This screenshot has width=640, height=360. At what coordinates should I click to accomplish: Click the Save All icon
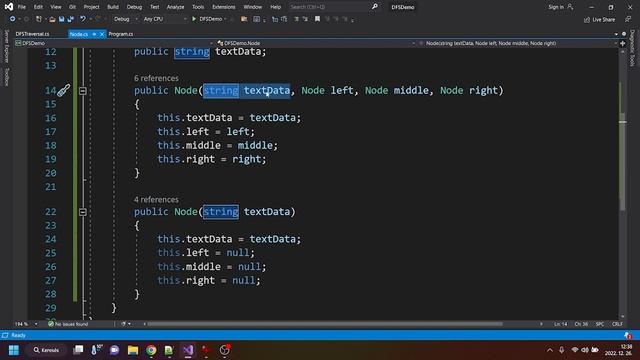pos(70,19)
